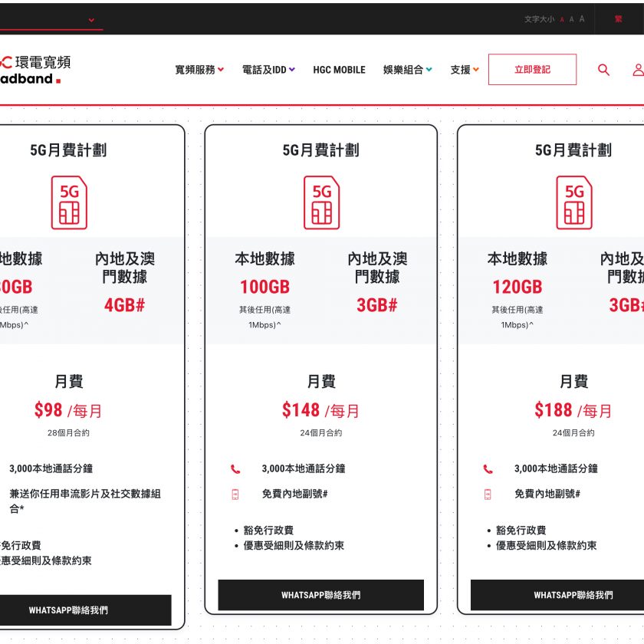Open the search magnifier icon
Image resolution: width=644 pixels, height=644 pixels.
pyautogui.click(x=603, y=70)
